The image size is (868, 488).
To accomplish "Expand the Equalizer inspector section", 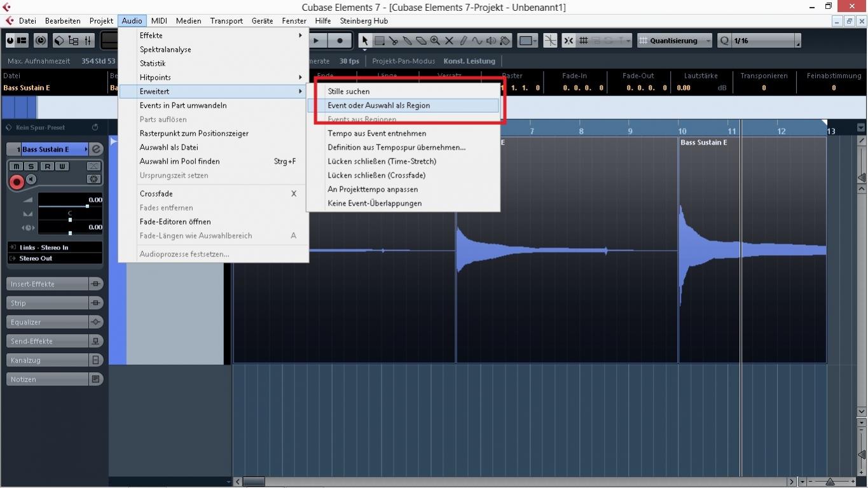I will 47,322.
